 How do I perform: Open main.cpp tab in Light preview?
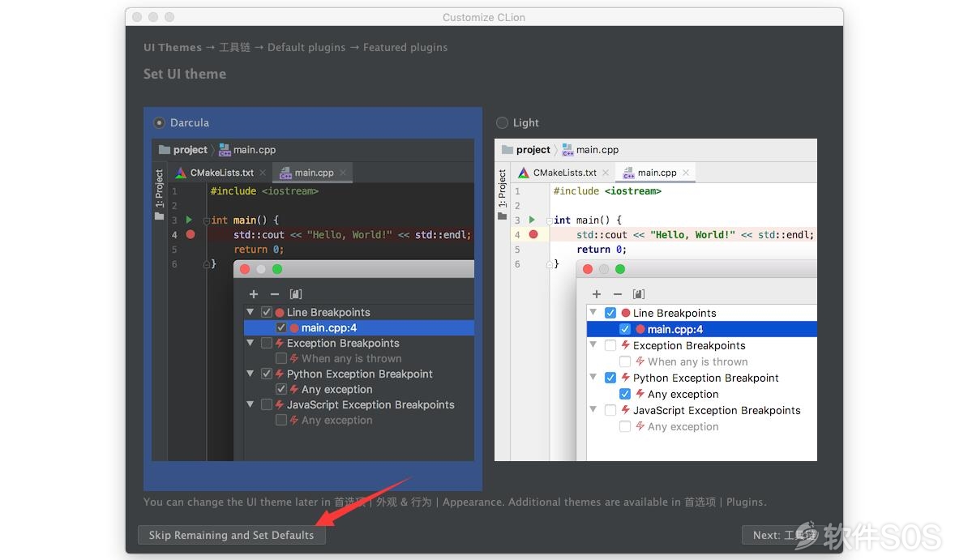click(x=656, y=173)
